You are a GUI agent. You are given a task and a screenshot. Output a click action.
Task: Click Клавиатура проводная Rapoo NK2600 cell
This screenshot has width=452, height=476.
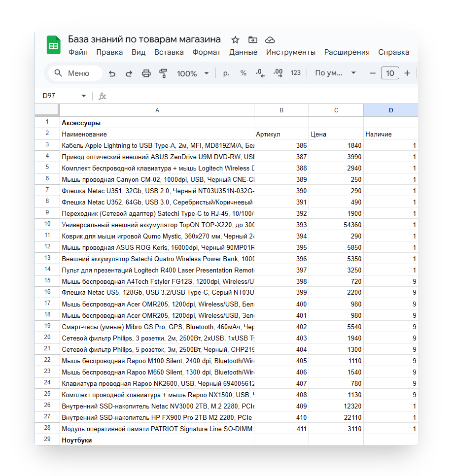coord(157,383)
